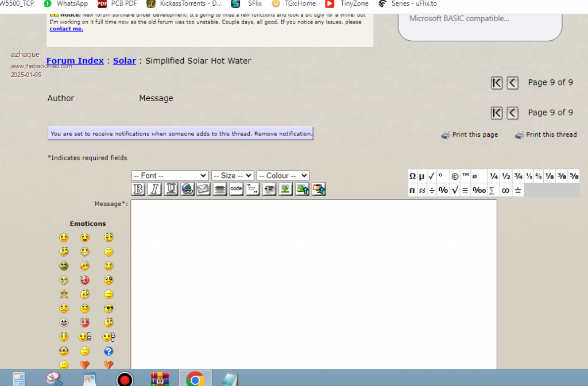Screen dimensions: 588x386
Task: Open the Colour dropdown
Action: click(x=283, y=176)
